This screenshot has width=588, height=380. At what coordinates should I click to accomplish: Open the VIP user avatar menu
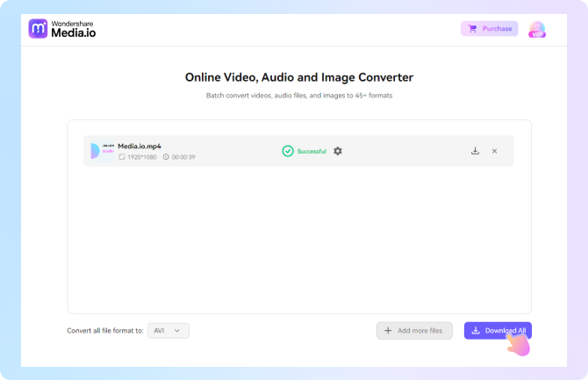tap(537, 29)
